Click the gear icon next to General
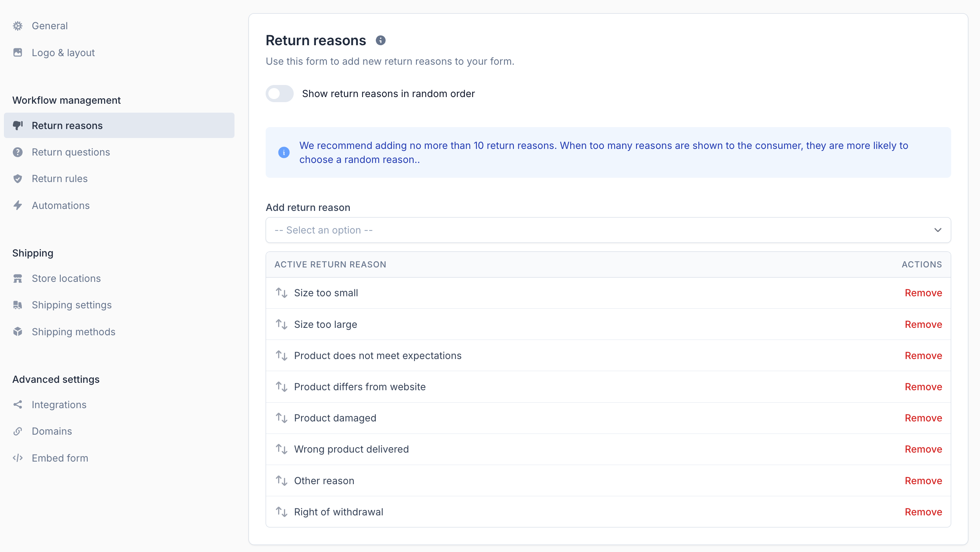980x552 pixels. [x=18, y=26]
